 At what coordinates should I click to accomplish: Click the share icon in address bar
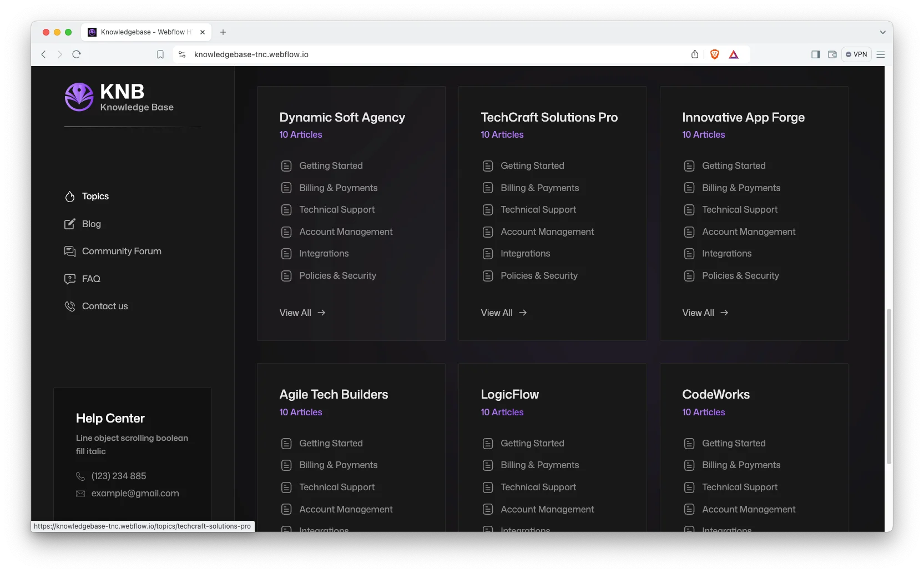point(695,54)
